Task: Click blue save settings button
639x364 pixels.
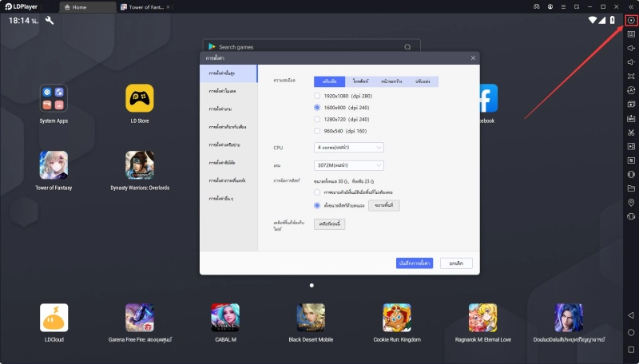Action: click(415, 263)
